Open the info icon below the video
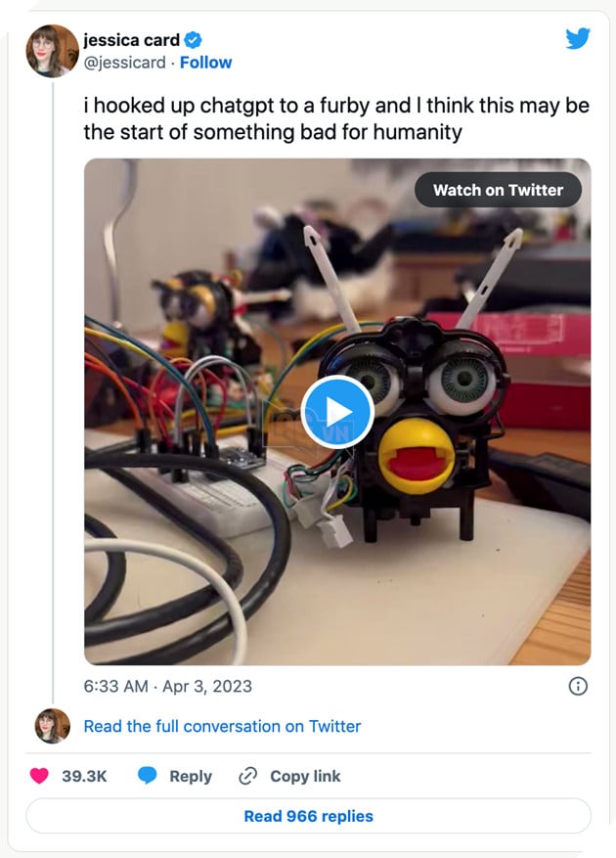 click(x=580, y=688)
